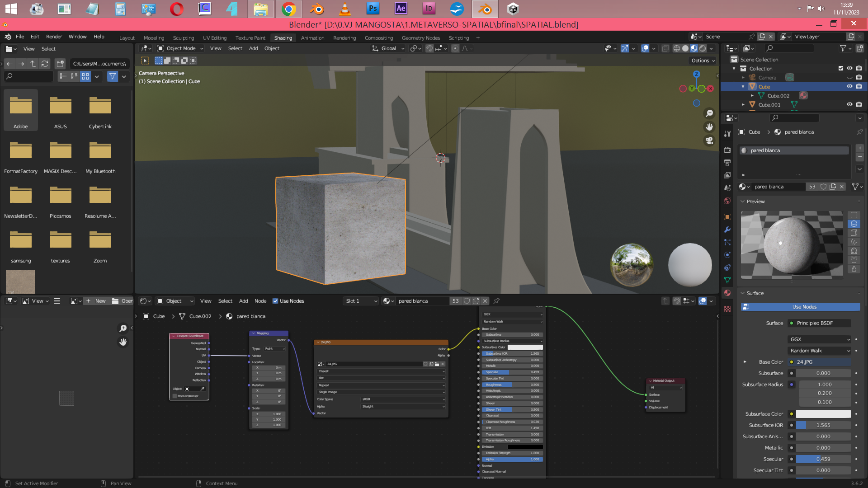868x488 pixels.
Task: Toggle the Collection exclude checkbox in the outliner
Action: [841, 68]
